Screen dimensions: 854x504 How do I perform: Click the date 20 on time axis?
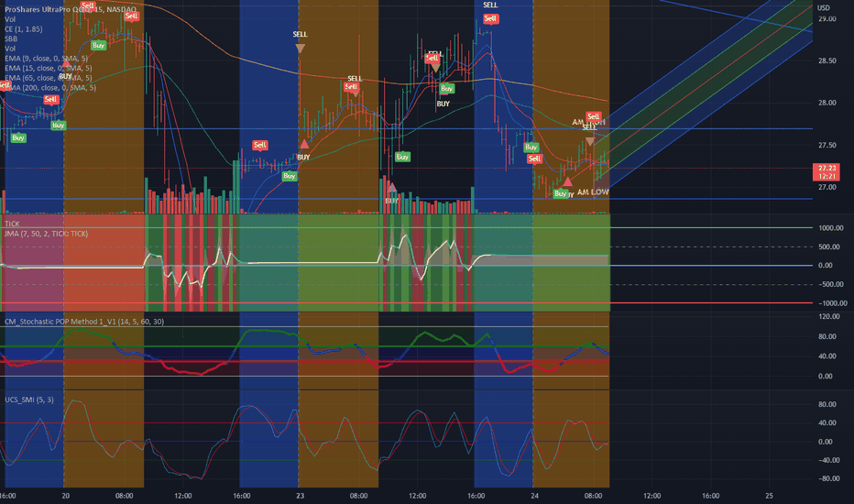pyautogui.click(x=65, y=496)
